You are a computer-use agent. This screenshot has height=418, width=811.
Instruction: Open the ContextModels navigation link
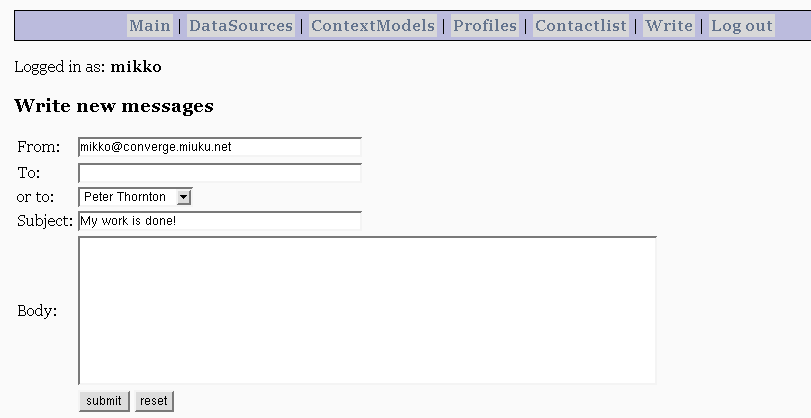(x=373, y=25)
